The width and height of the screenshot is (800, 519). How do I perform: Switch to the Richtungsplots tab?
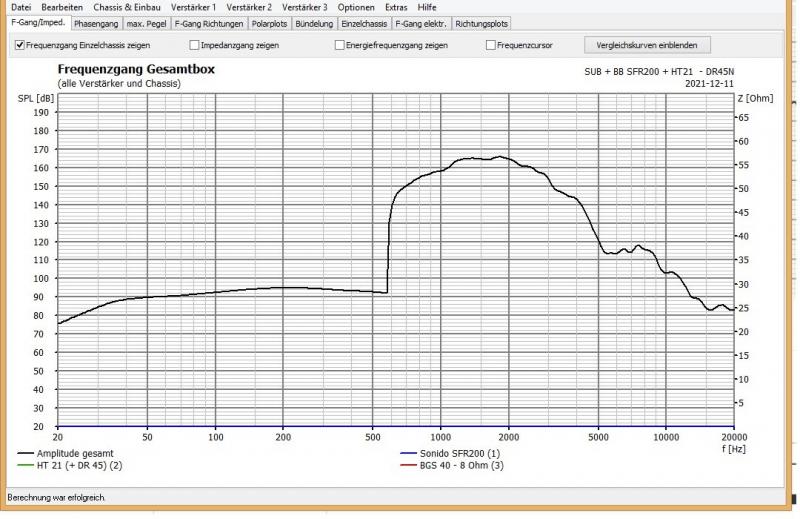(482, 23)
